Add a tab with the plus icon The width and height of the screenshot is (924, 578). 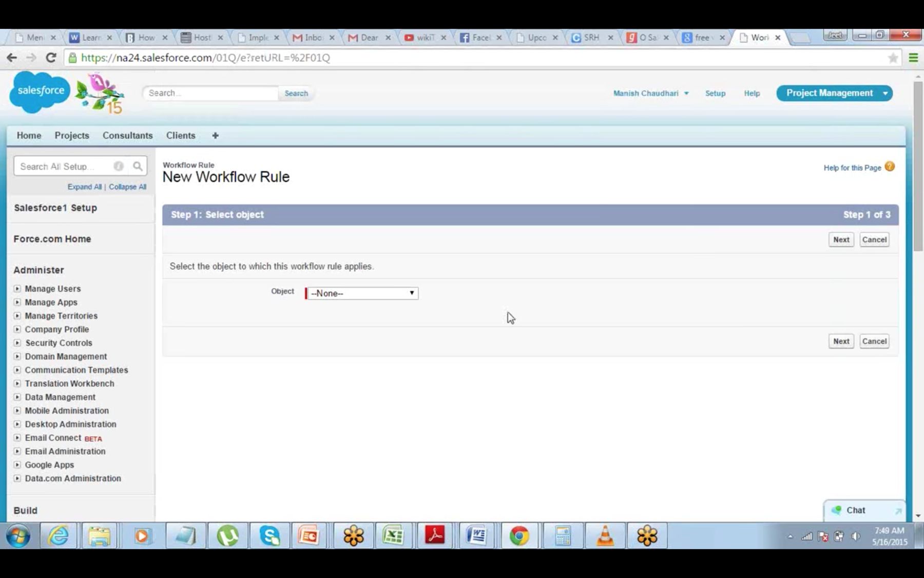coord(215,135)
